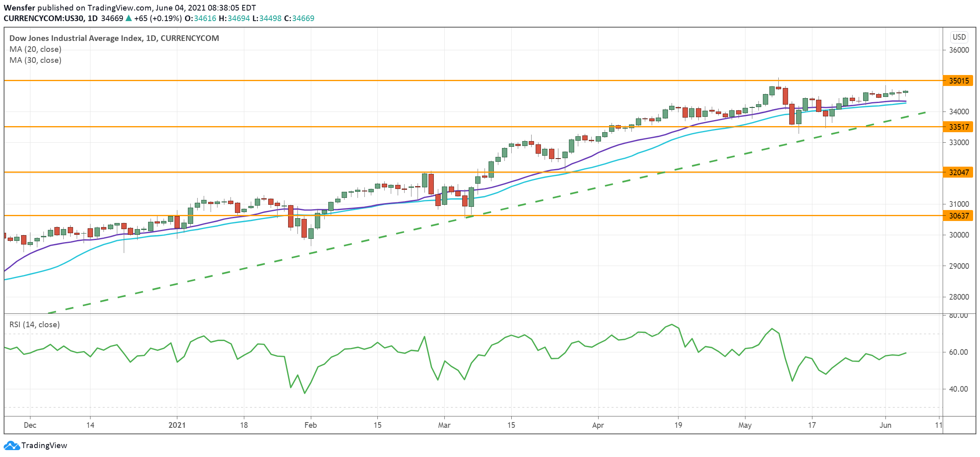Click the 33517 orange price label
Image resolution: width=980 pixels, height=457 pixels.
click(x=958, y=127)
